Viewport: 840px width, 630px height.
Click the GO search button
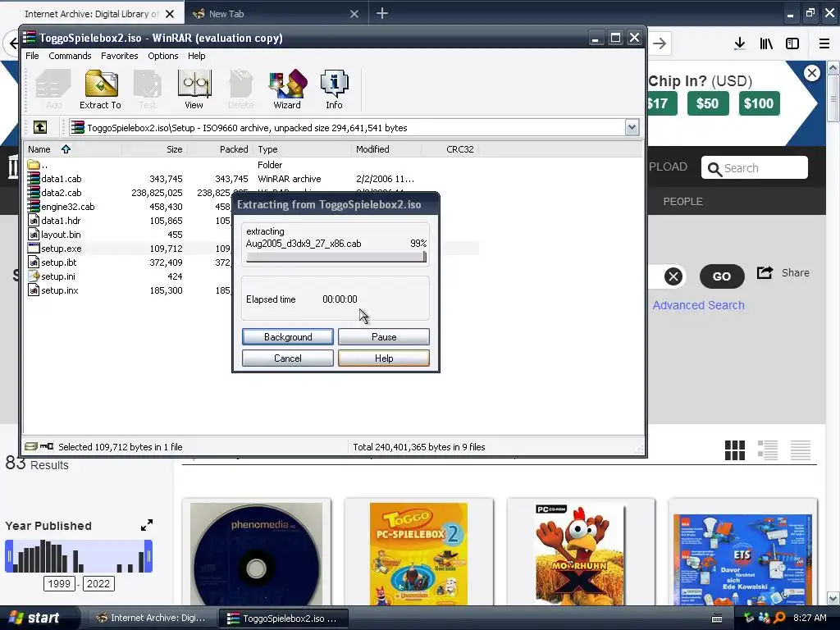pyautogui.click(x=722, y=276)
